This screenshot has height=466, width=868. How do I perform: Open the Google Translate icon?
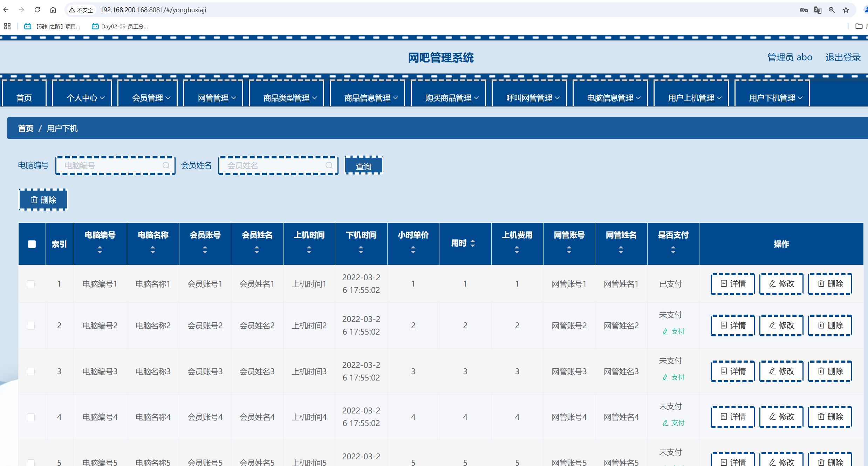(818, 10)
